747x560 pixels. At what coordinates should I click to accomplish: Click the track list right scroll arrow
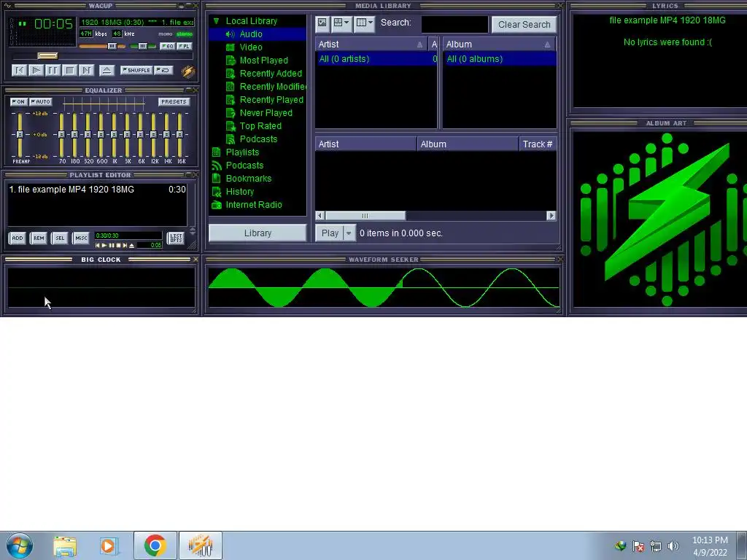[551, 216]
